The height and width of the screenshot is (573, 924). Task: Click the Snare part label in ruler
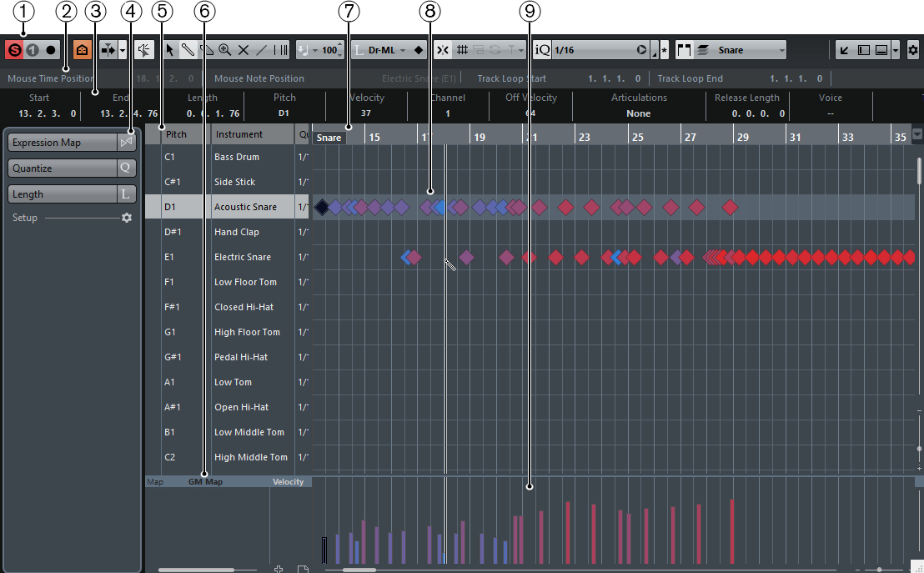pyautogui.click(x=329, y=138)
